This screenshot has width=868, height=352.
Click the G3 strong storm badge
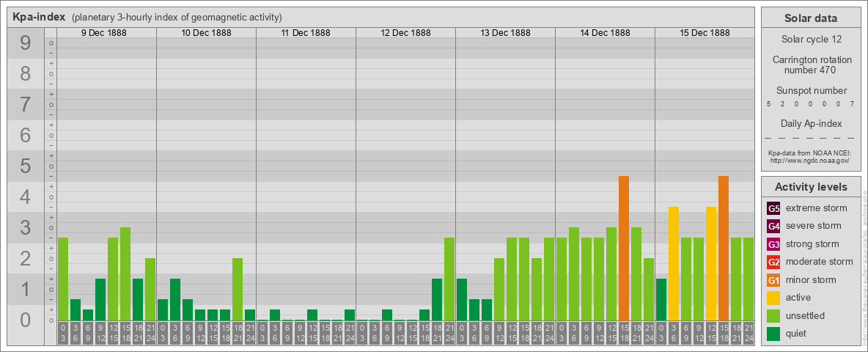(773, 244)
